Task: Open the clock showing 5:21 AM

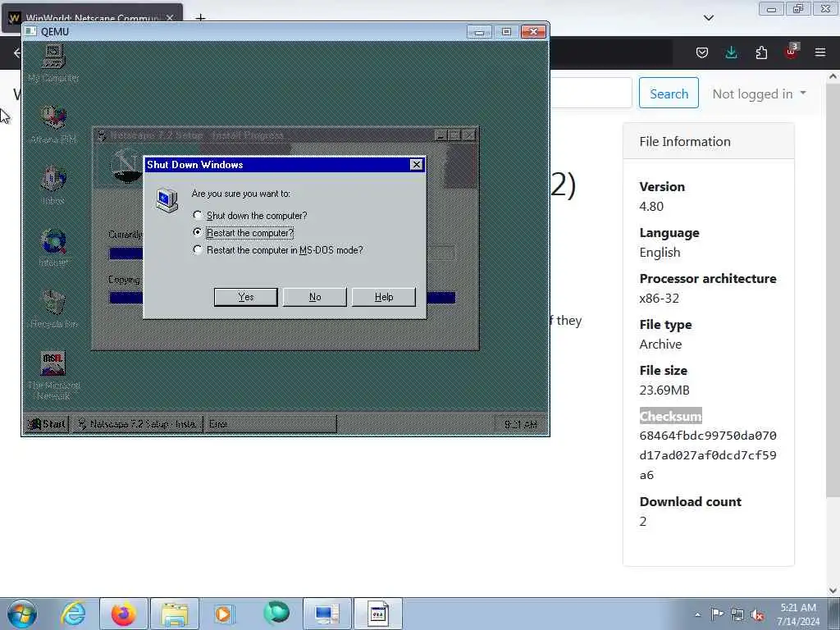Action: tap(798, 614)
